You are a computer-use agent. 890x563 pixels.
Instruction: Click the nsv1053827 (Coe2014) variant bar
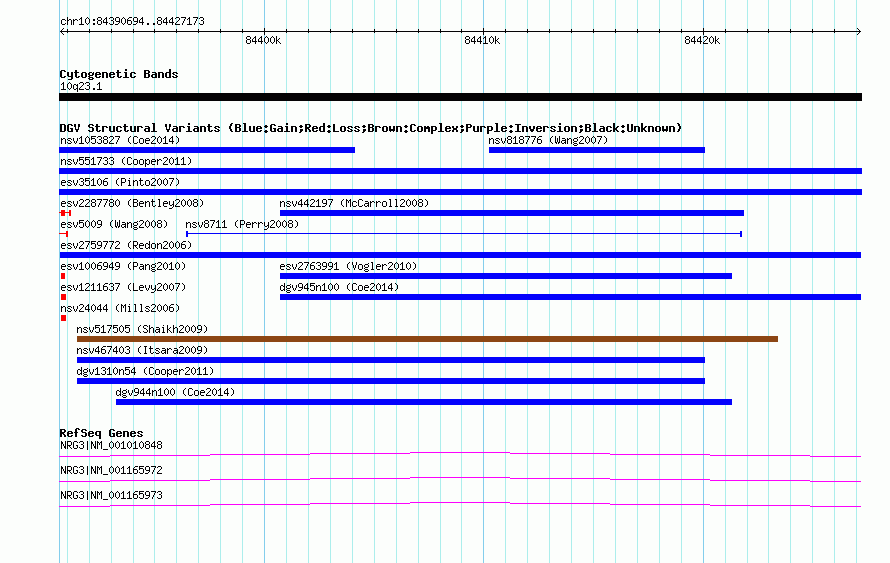207,150
